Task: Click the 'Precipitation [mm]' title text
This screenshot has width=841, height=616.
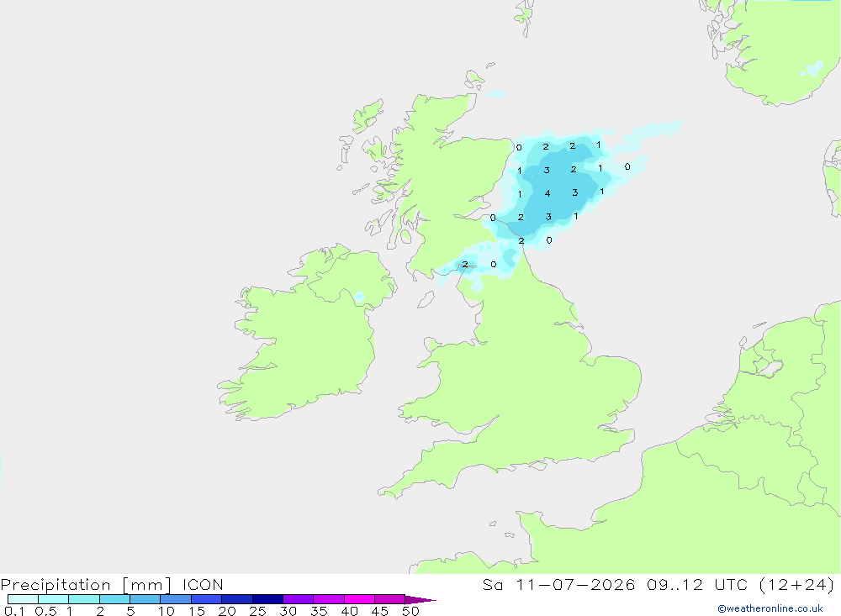Action: pyautogui.click(x=86, y=584)
